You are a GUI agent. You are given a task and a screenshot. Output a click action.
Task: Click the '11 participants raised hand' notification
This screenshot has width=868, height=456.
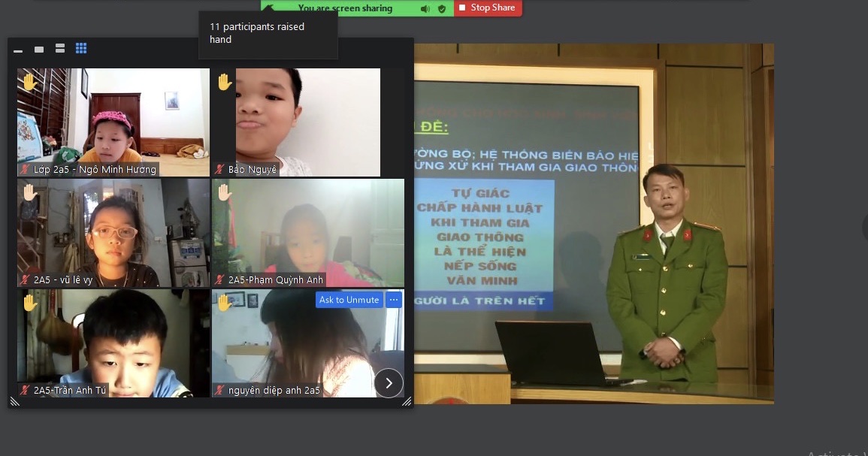pyautogui.click(x=268, y=34)
